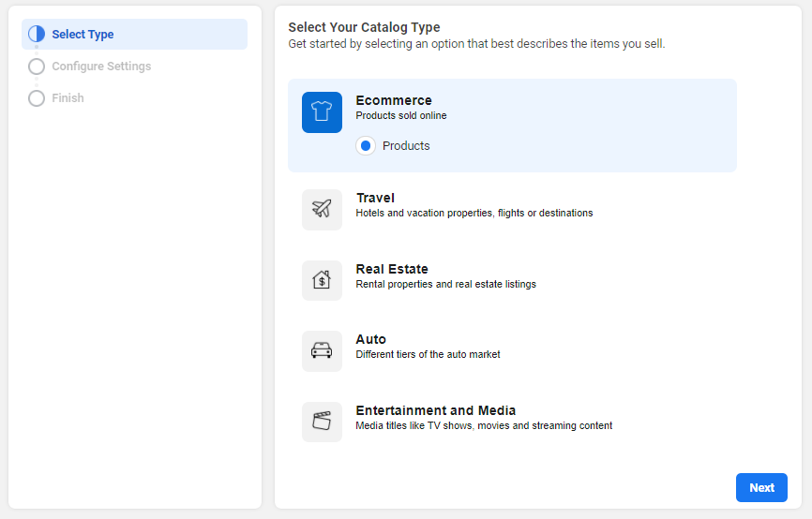Select the Products radio button
This screenshot has height=519, width=812.
(x=366, y=146)
